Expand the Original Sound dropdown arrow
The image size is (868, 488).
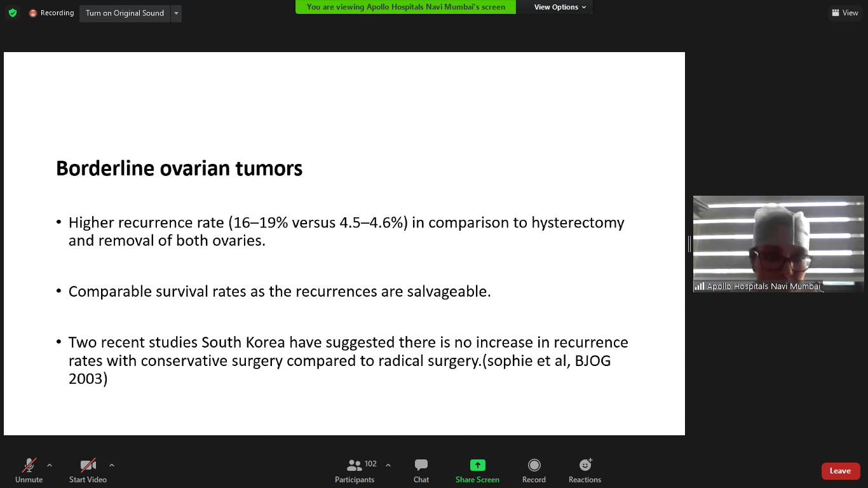click(x=176, y=13)
